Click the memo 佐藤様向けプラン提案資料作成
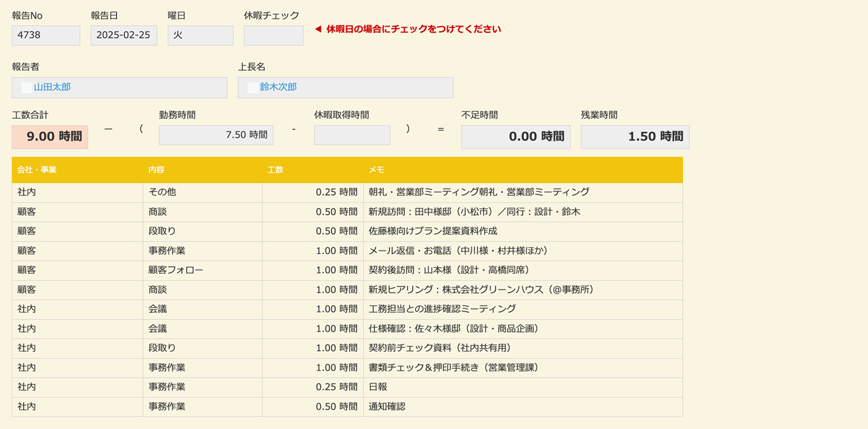Image resolution: width=868 pixels, height=429 pixels. pos(433,231)
